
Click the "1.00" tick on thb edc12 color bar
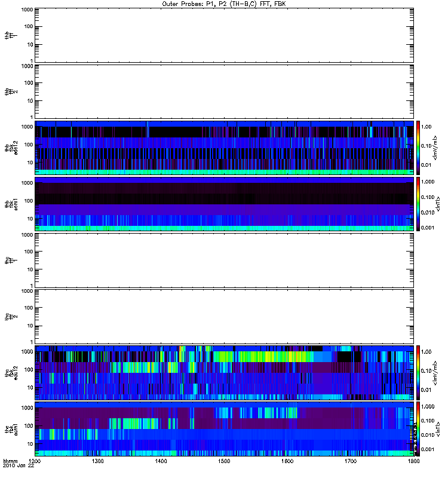pos(426,127)
